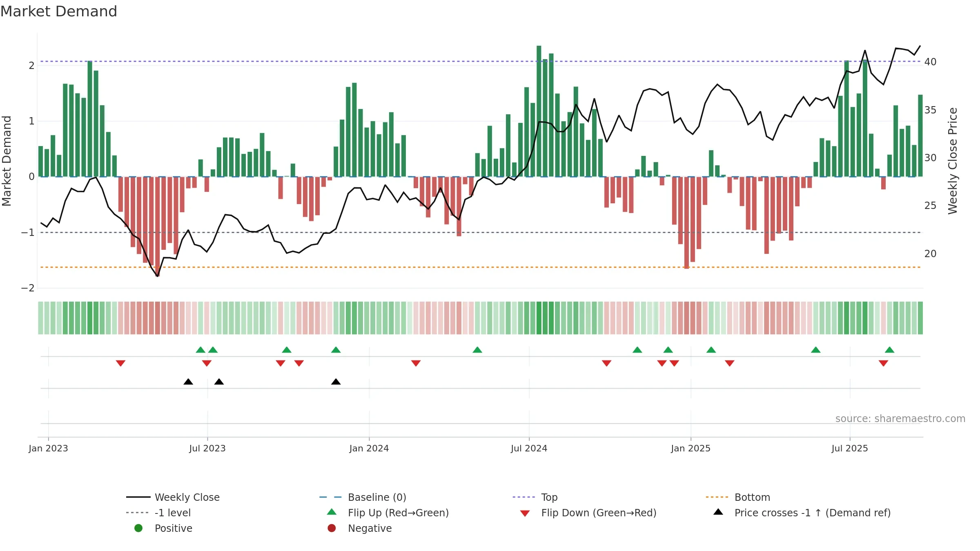Screen dimensions: 980x551
Task: Click the black price-cross marker just after Jul 2023
Action: coord(219,382)
